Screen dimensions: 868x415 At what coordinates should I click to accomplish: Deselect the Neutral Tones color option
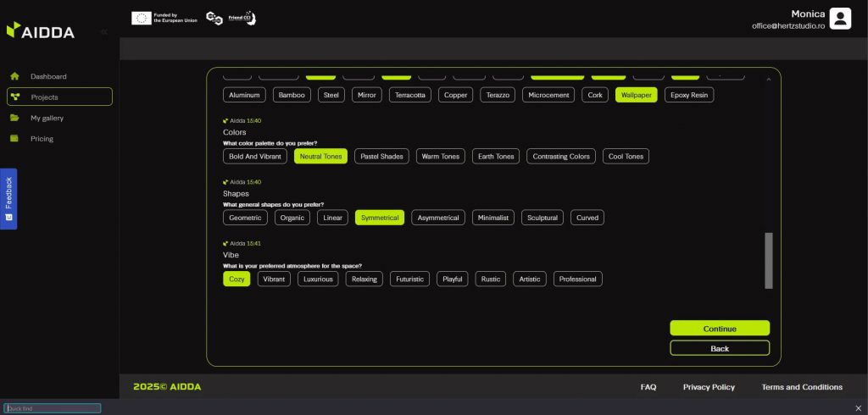(x=320, y=157)
